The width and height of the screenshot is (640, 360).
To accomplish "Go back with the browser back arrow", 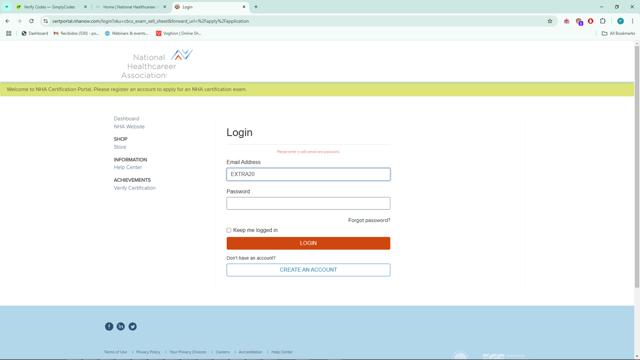I will click(x=7, y=21).
